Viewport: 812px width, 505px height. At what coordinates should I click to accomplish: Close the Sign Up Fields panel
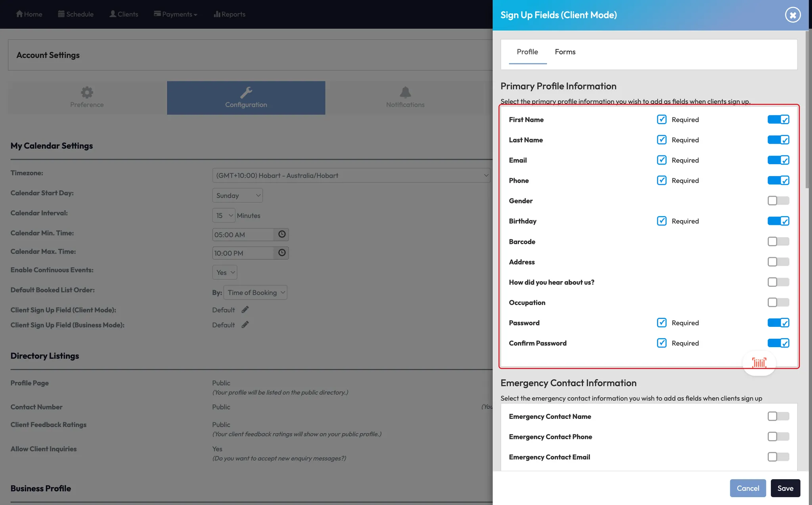point(793,15)
